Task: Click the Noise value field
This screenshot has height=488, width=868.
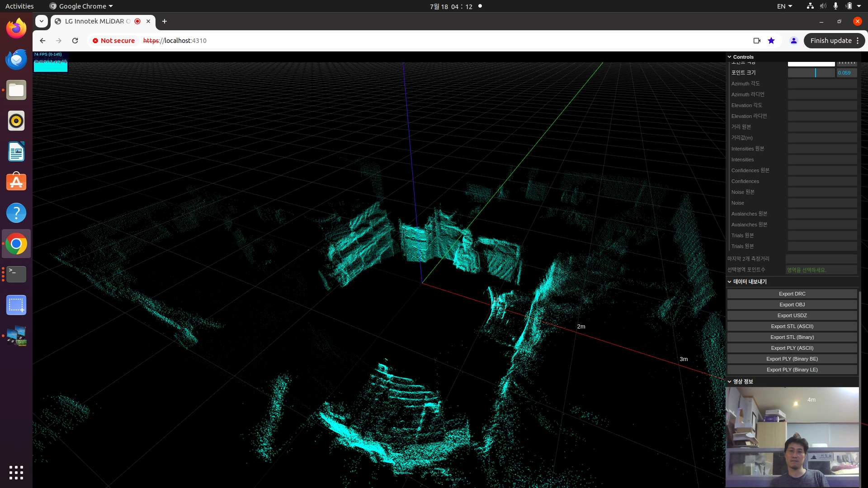Action: (x=822, y=203)
